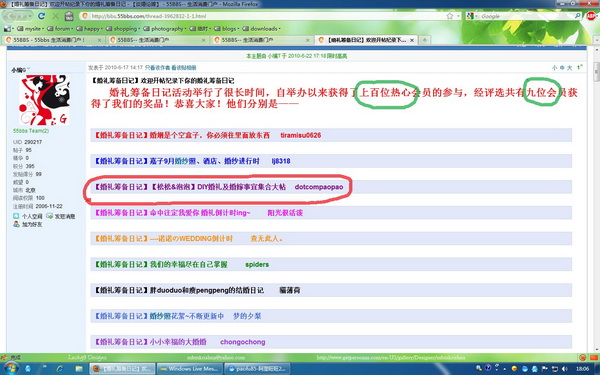Image resolution: width=600 pixels, height=375 pixels.
Task: Select the active 婚礼筹备日记 tab
Action: pos(367,40)
